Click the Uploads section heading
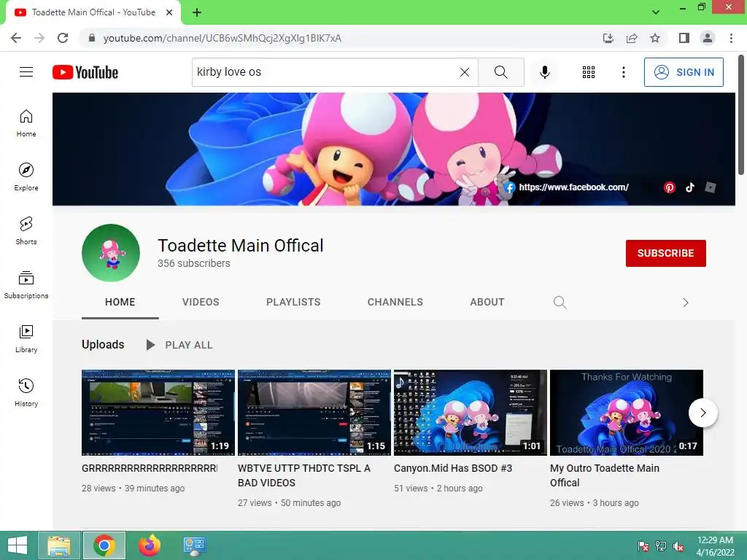 click(103, 344)
